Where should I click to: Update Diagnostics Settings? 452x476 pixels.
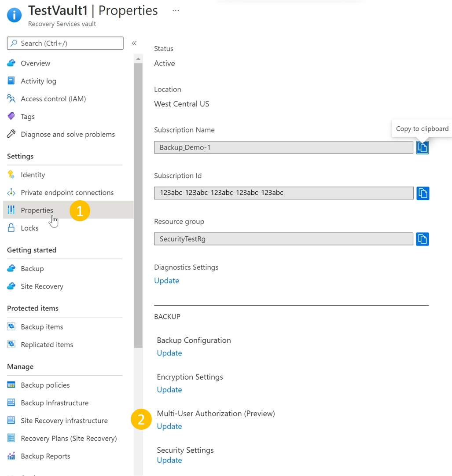(166, 281)
